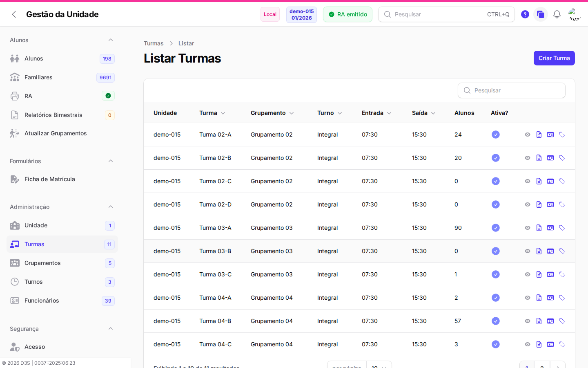
Task: Open Unidade in the sidebar
Action: click(x=62, y=225)
